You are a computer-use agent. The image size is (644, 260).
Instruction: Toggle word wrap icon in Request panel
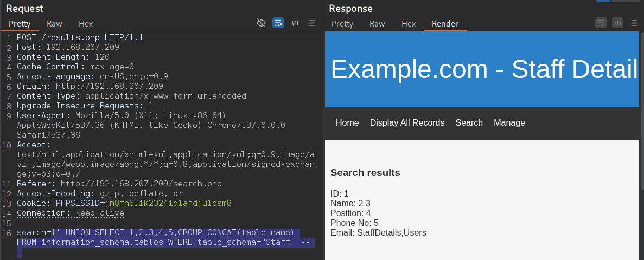point(278,23)
